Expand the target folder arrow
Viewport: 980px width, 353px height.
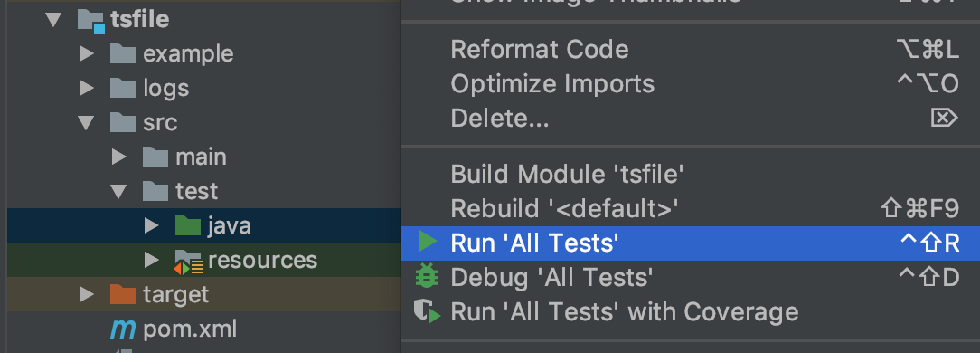pyautogui.click(x=86, y=294)
